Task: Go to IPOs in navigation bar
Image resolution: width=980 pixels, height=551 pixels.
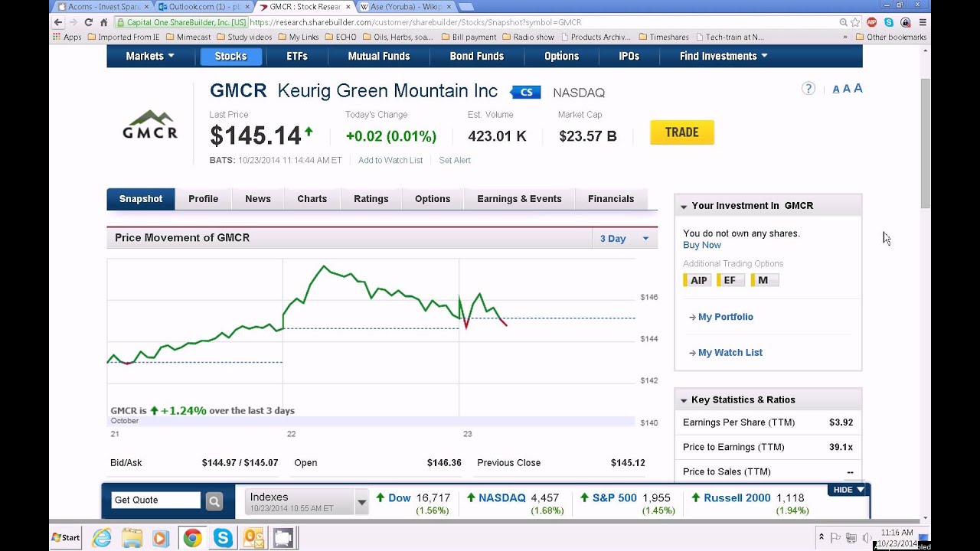Action: pos(629,56)
